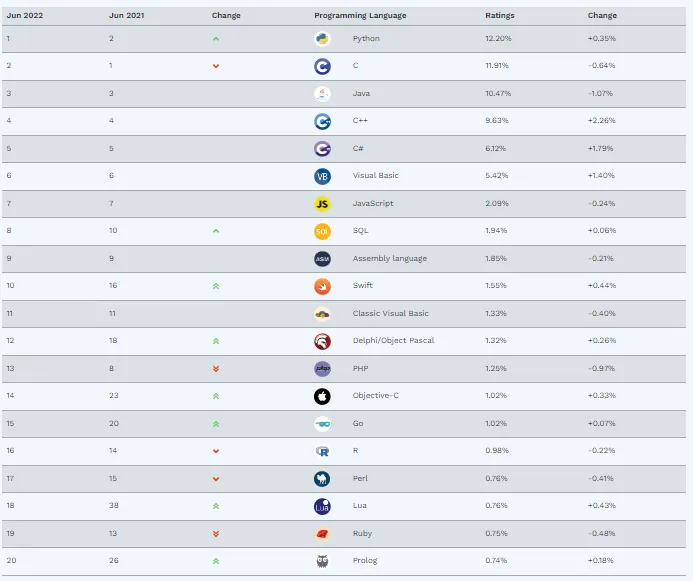The width and height of the screenshot is (693, 581).
Task: Click the Perl camel logo icon
Action: point(322,479)
